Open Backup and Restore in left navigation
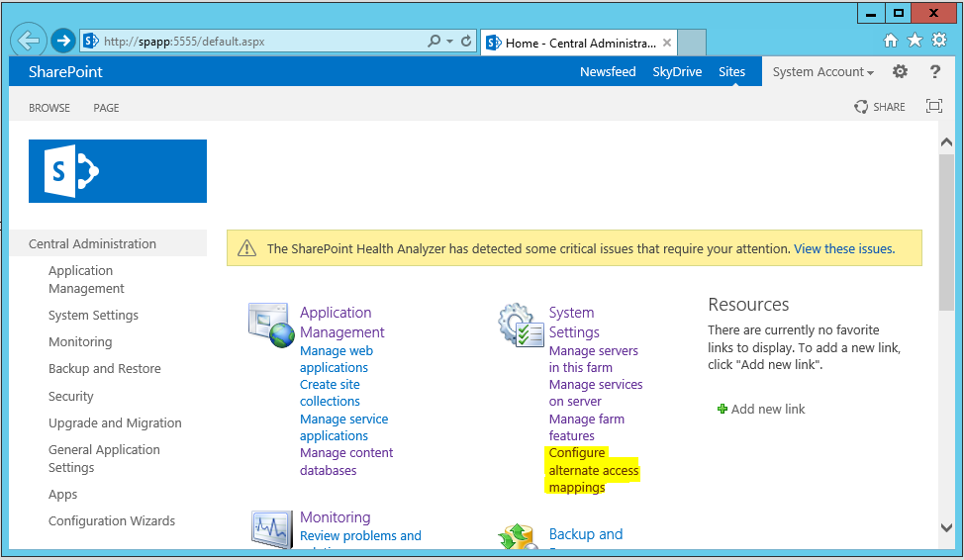Screen dimensions: 964x560 coord(105,369)
